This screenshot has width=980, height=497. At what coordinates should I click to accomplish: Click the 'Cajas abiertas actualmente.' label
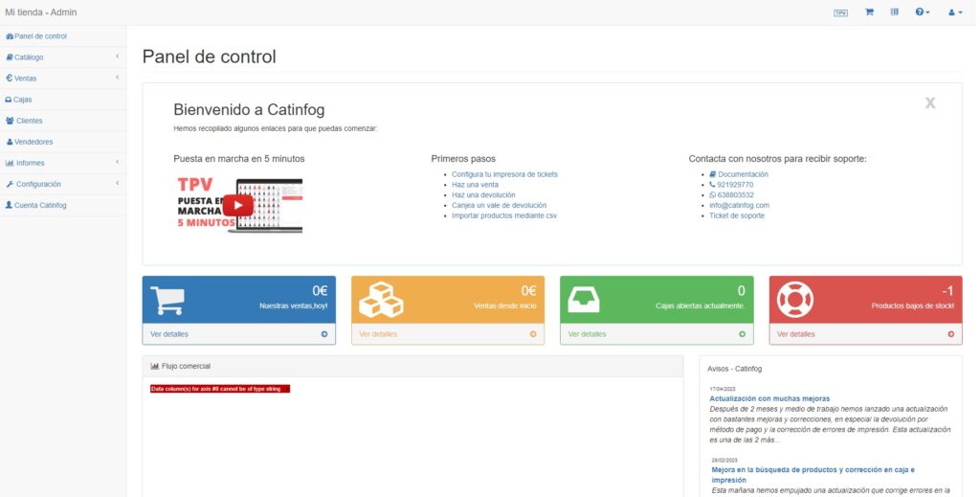click(x=700, y=306)
